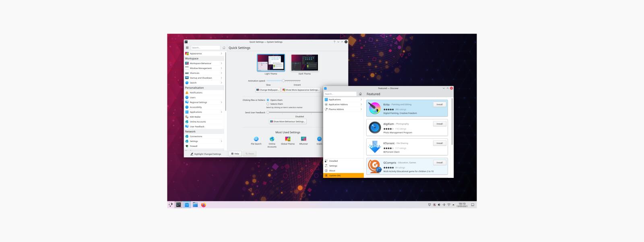The height and width of the screenshot is (242, 644).
Task: Open Settings in Discover sidebar
Action: click(343, 166)
